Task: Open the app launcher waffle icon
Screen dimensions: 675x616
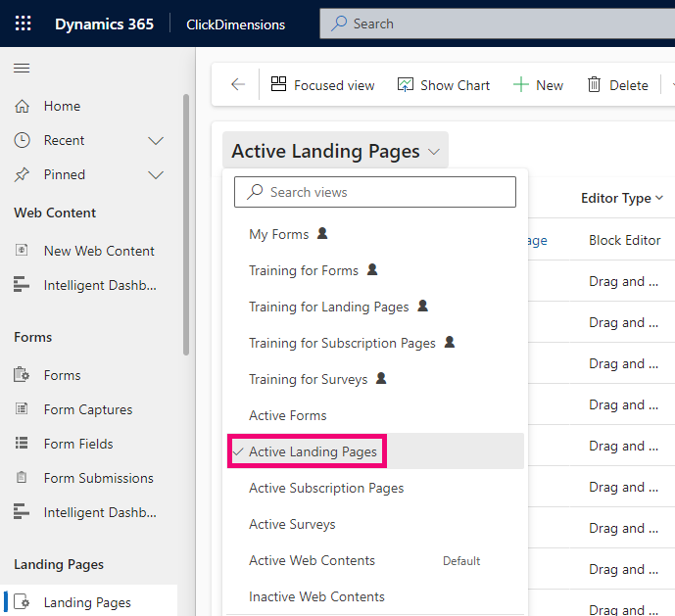Action: pyautogui.click(x=23, y=24)
